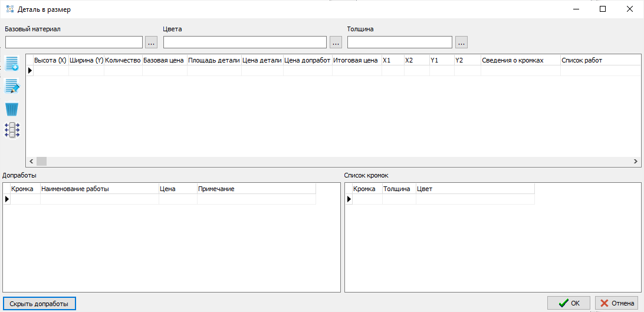Click the add new row icon

click(12, 64)
